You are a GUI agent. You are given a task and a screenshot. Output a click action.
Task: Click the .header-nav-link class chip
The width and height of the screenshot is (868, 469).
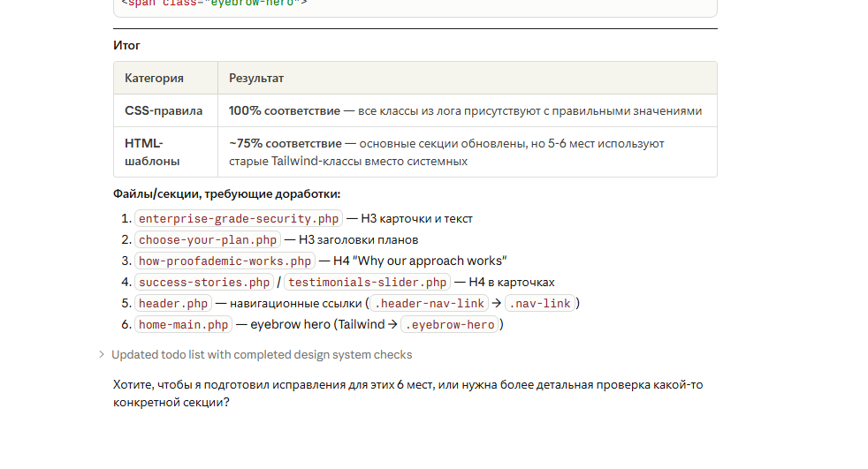click(429, 304)
